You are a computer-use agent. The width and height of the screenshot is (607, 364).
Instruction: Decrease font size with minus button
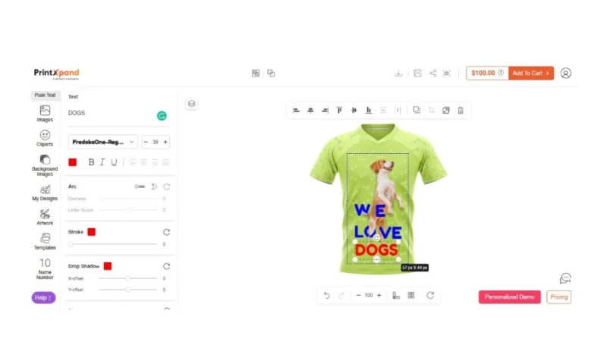click(146, 142)
